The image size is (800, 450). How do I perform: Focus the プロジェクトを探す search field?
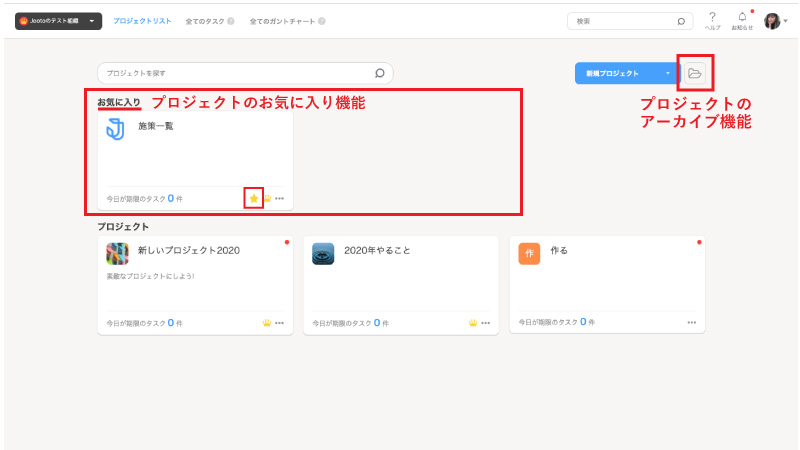click(x=235, y=73)
